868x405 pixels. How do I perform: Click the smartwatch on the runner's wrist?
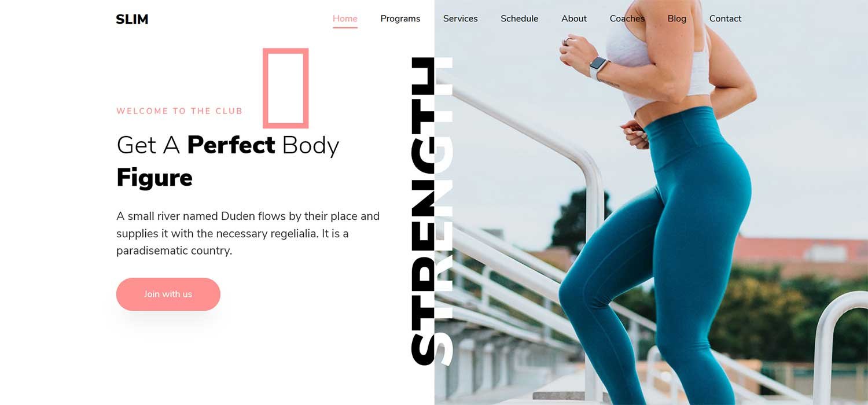599,67
